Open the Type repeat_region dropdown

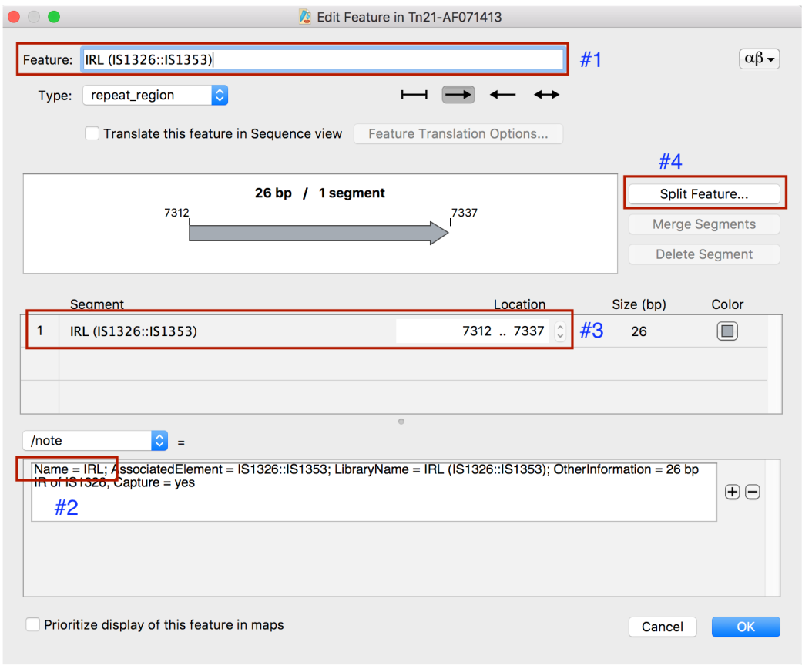220,96
